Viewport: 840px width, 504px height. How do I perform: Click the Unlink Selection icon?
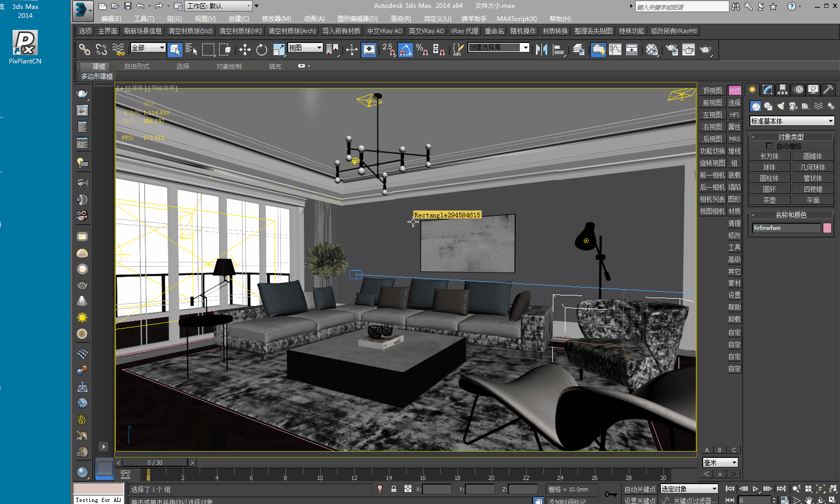tap(102, 49)
